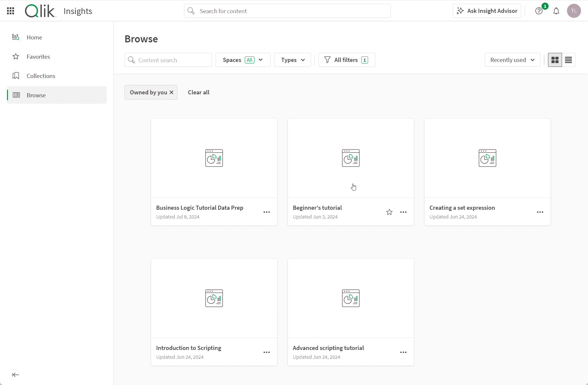
Task: Expand the Spaces dropdown filter
Action: (243, 60)
